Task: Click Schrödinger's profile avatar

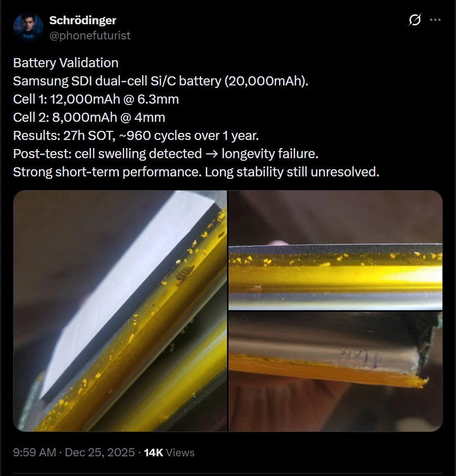Action: 28,28
